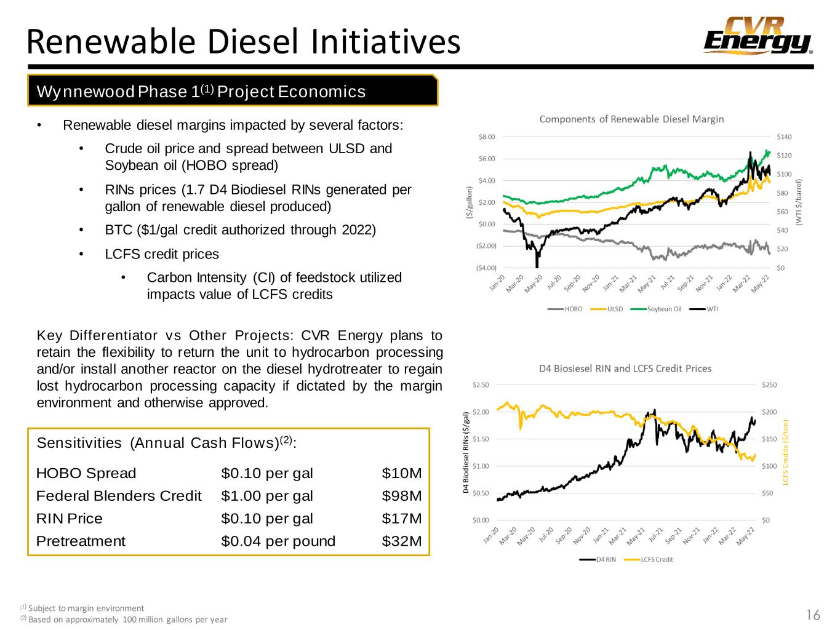Click the CVR Energy logo
This screenshot has width=840, height=630.
758,36
